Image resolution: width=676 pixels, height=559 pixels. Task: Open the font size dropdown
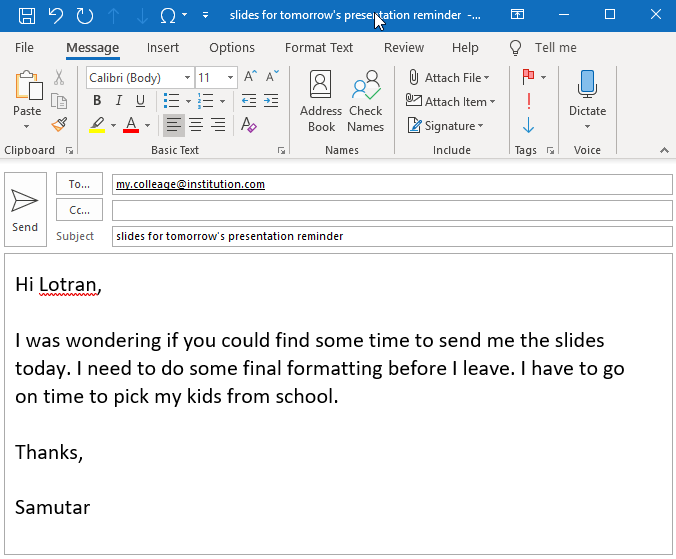pos(231,78)
